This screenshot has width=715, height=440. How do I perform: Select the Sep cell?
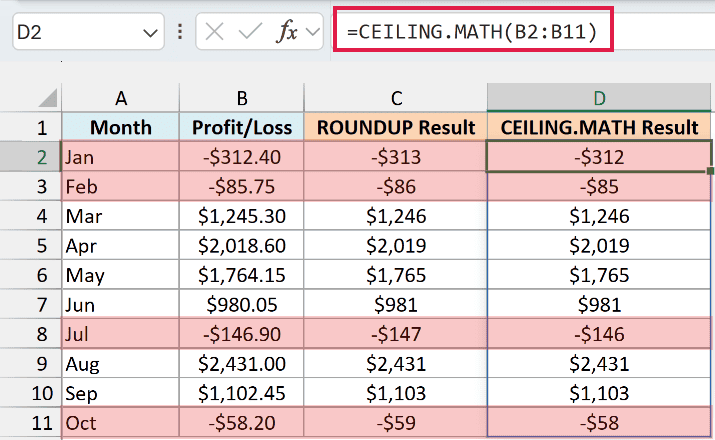pyautogui.click(x=120, y=393)
